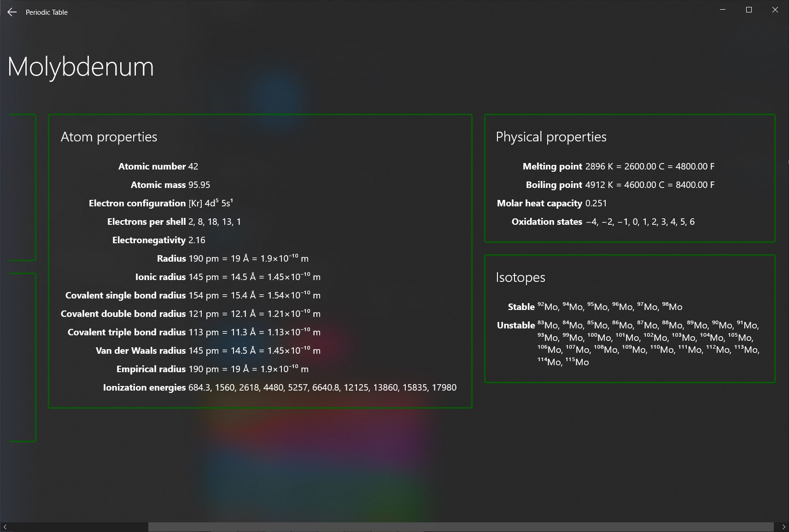Click the 'Covalent single bond radius' label
Viewport: 789px width, 532px height.
(126, 295)
